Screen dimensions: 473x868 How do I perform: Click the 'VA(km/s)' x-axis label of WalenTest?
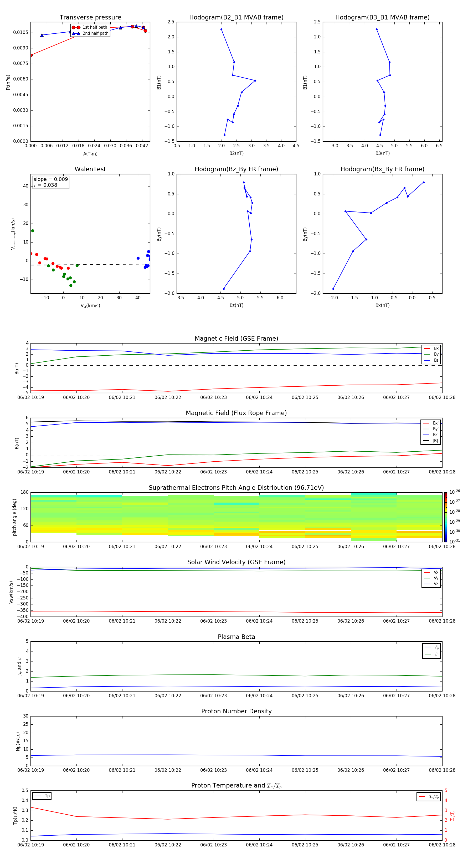click(90, 306)
